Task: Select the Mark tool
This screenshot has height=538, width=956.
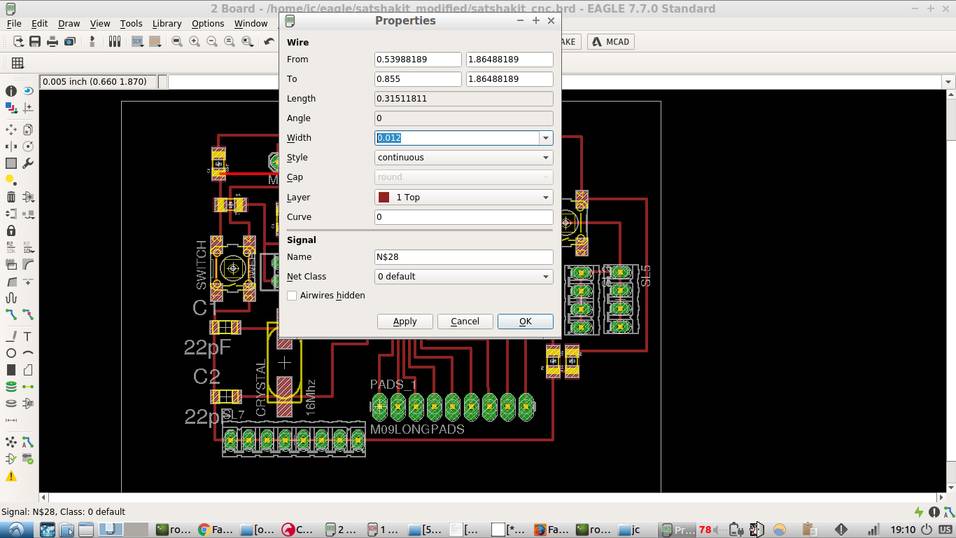Action: (28, 108)
